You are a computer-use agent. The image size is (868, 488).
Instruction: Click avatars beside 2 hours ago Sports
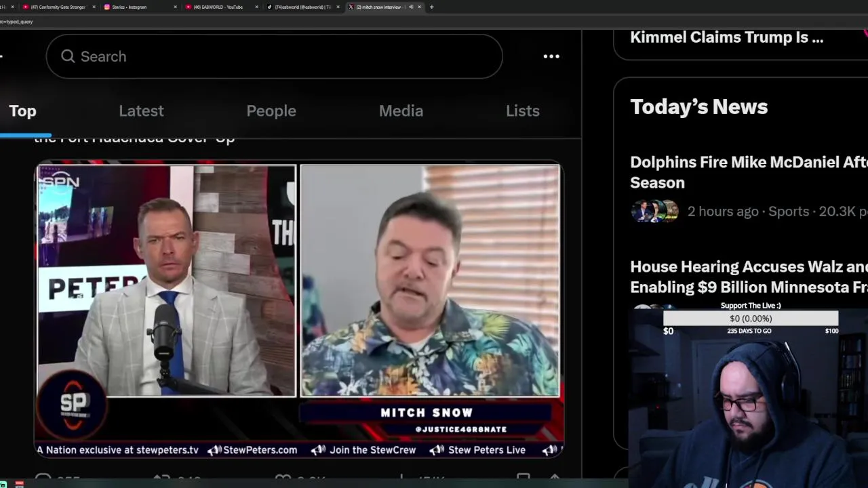654,211
